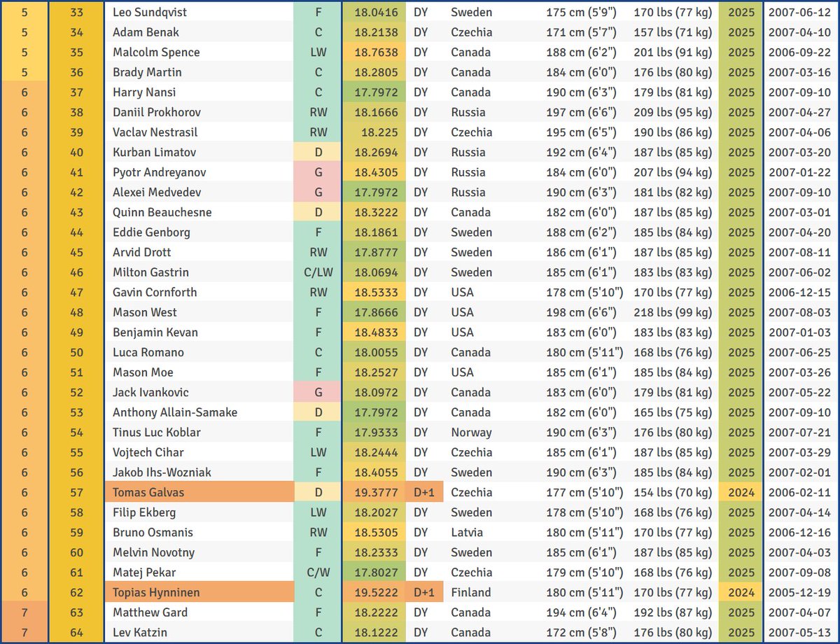Click the Kurban Limatov cell
This screenshot has height=644, width=840.
coord(199,152)
